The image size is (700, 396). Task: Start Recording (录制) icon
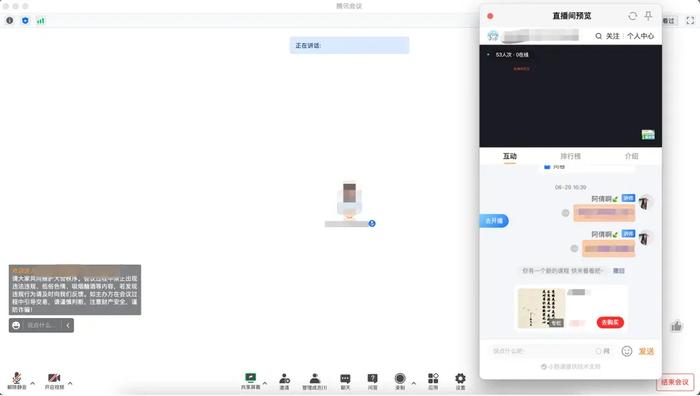[400, 381]
